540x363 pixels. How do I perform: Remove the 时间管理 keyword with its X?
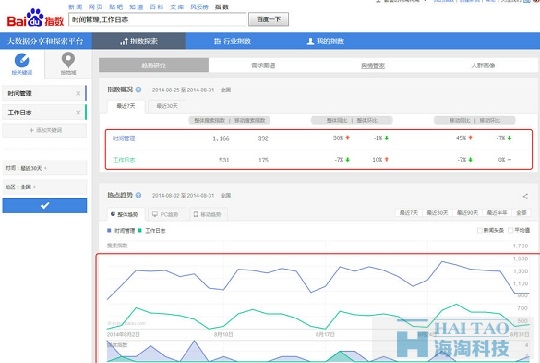pyautogui.click(x=78, y=93)
